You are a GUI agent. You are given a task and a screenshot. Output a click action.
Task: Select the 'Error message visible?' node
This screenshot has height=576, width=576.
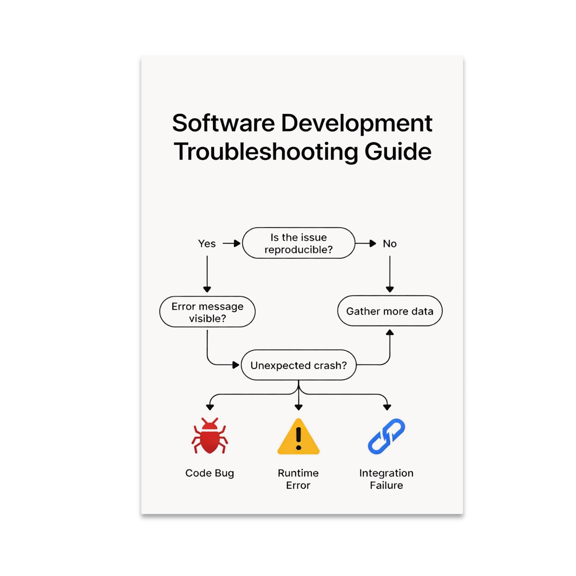(x=207, y=312)
